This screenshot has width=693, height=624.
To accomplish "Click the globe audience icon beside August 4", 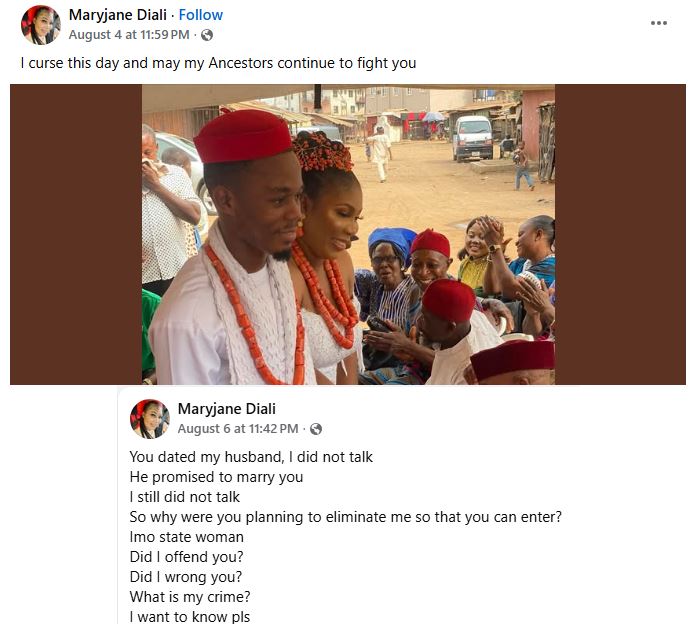I will [x=207, y=35].
